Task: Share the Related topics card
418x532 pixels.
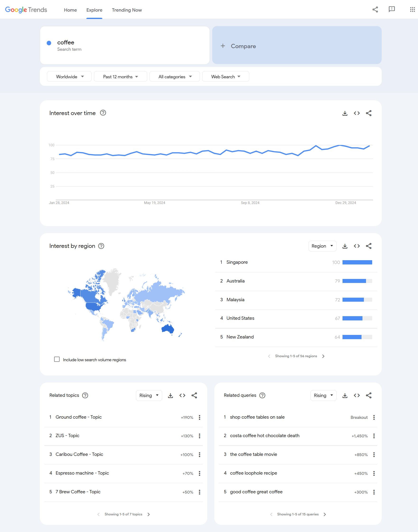Action: (194, 395)
